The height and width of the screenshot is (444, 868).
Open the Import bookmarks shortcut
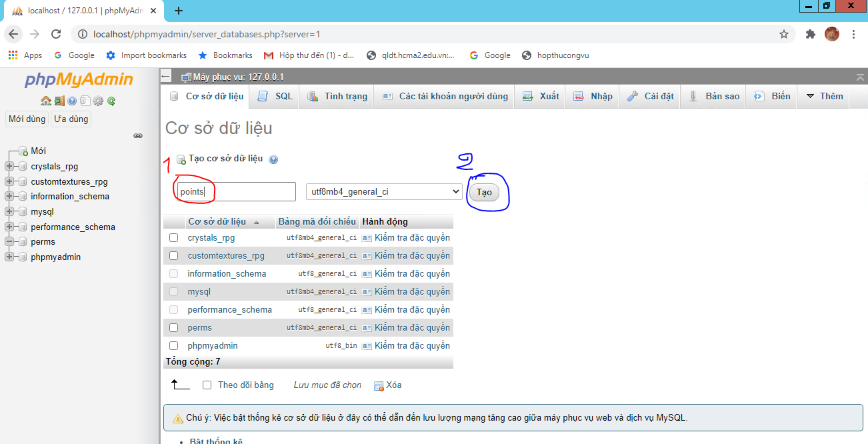[147, 55]
